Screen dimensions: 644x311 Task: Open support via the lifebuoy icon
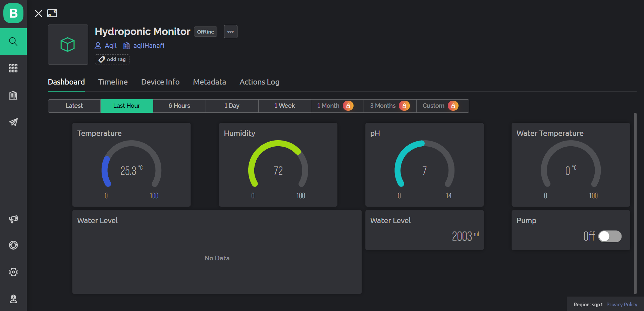coord(13,245)
